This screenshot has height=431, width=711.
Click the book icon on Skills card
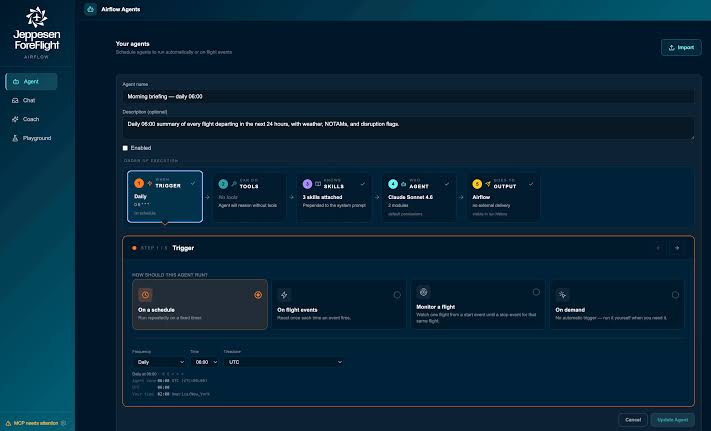[x=318, y=184]
